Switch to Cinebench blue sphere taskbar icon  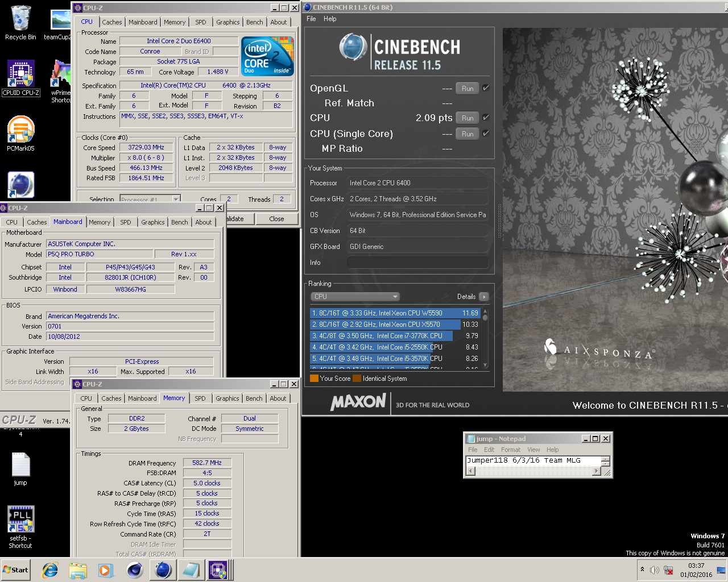163,570
